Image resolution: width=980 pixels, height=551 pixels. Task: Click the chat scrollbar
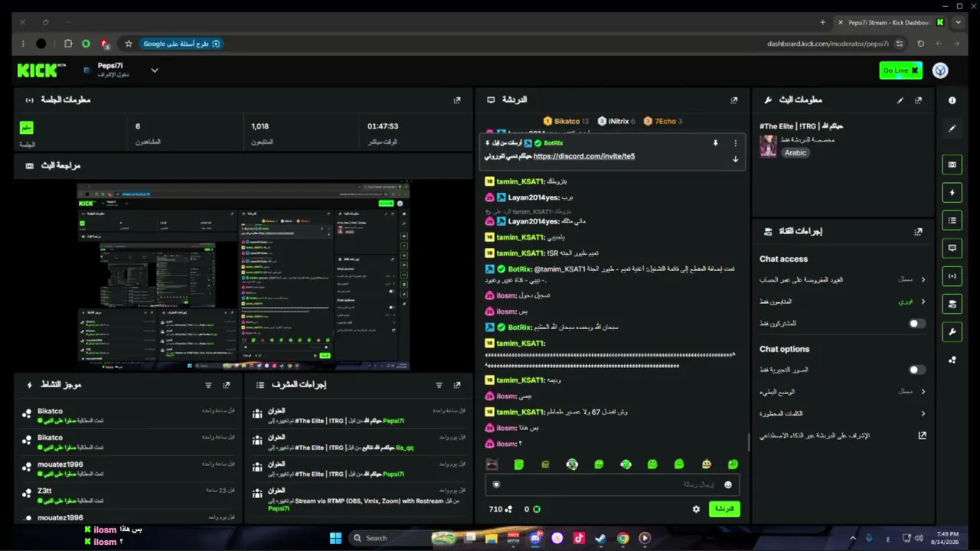749,442
